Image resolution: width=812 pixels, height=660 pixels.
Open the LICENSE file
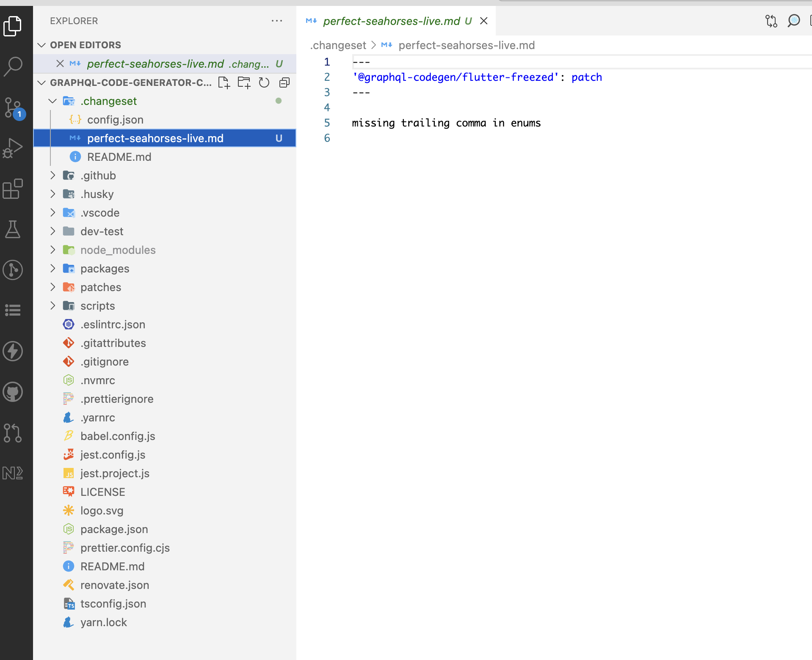click(165, 492)
